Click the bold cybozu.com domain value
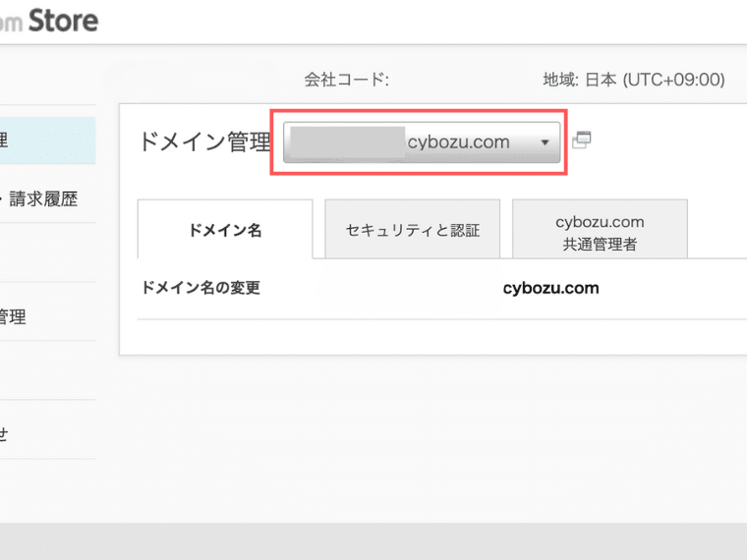The height and width of the screenshot is (560, 747). point(550,288)
